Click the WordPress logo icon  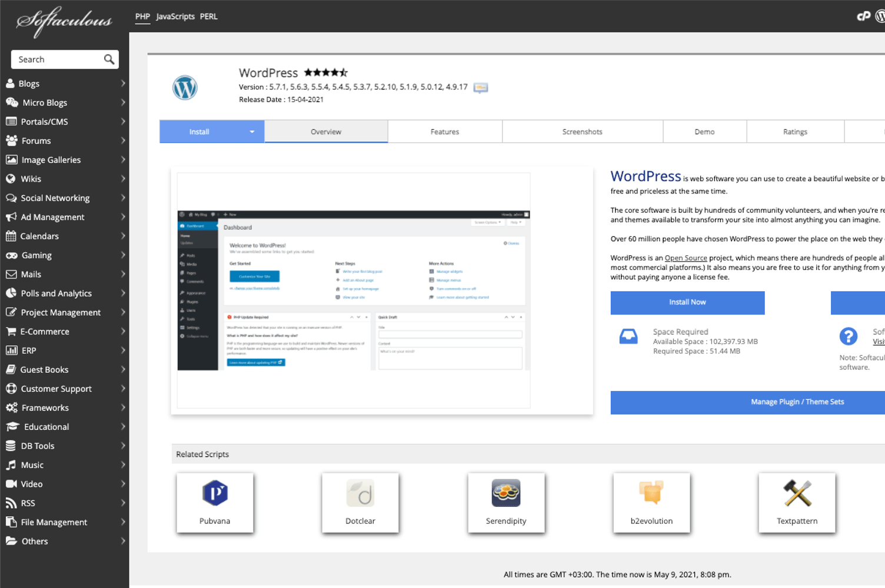point(185,88)
